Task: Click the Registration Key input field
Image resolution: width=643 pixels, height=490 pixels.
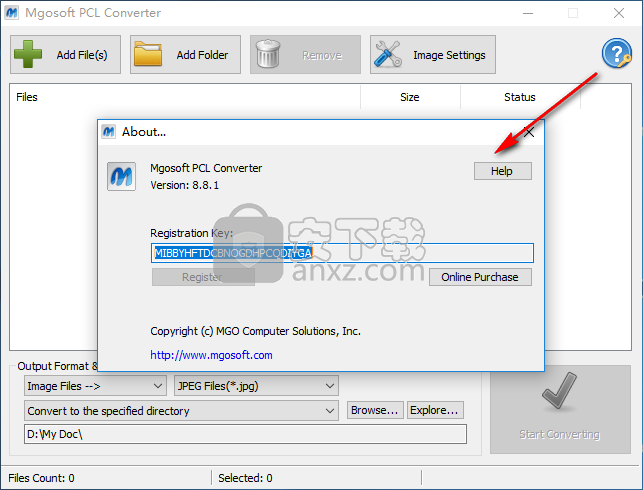Action: pos(342,253)
